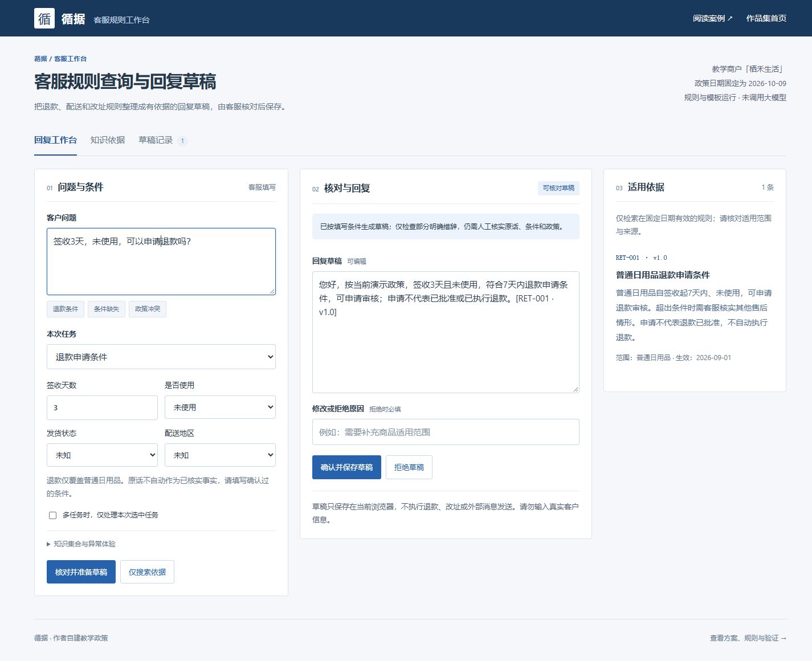
Task: Open the 发货状态 dropdown
Action: [x=102, y=455]
